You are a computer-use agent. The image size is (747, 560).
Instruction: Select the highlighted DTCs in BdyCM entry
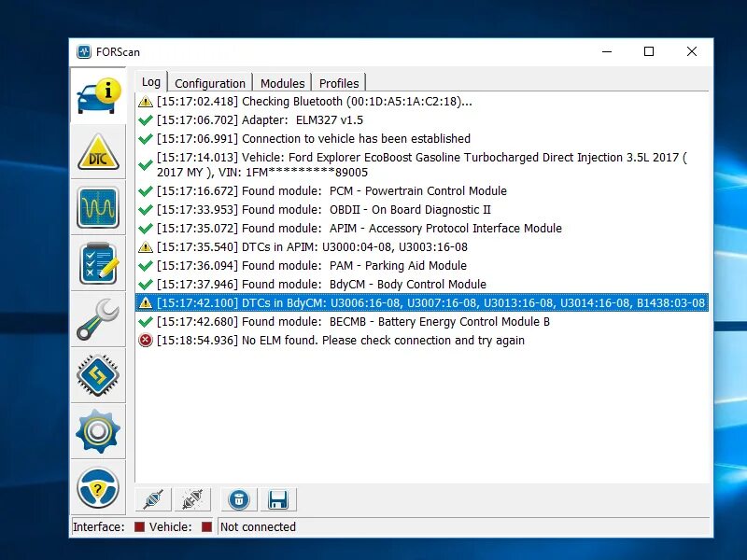(422, 302)
